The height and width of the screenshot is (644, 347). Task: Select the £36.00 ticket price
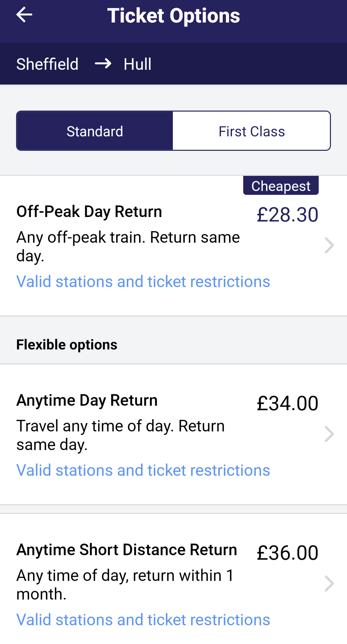288,553
